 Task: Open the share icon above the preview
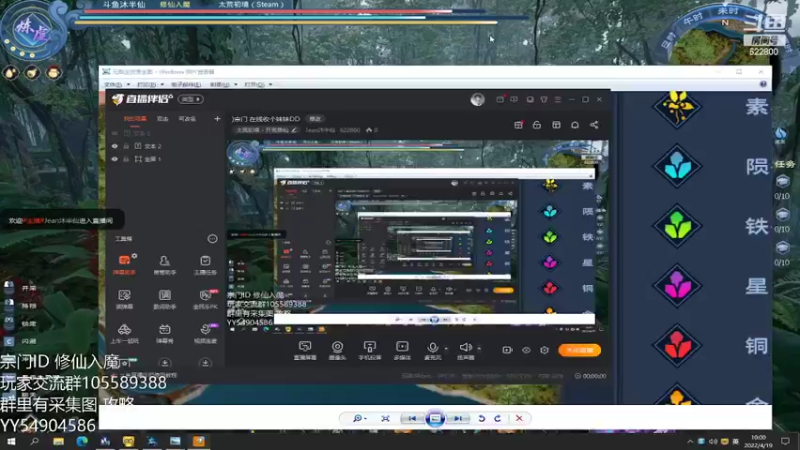(594, 125)
